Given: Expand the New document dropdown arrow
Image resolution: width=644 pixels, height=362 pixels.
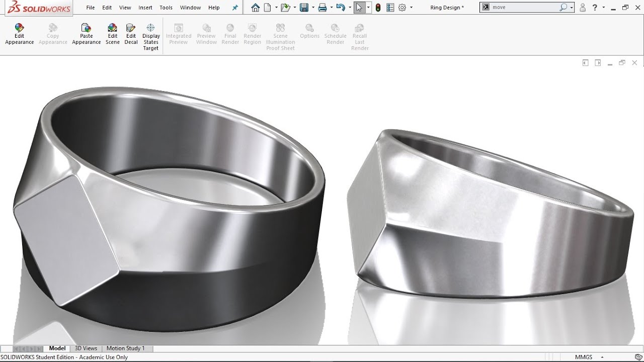Looking at the screenshot, I should pyautogui.click(x=276, y=8).
